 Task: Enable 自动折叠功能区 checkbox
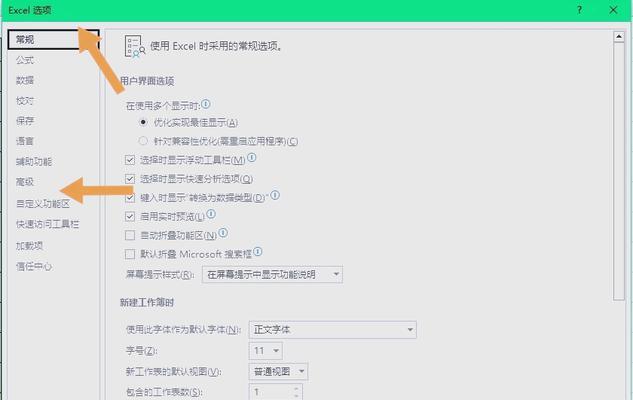click(x=130, y=235)
